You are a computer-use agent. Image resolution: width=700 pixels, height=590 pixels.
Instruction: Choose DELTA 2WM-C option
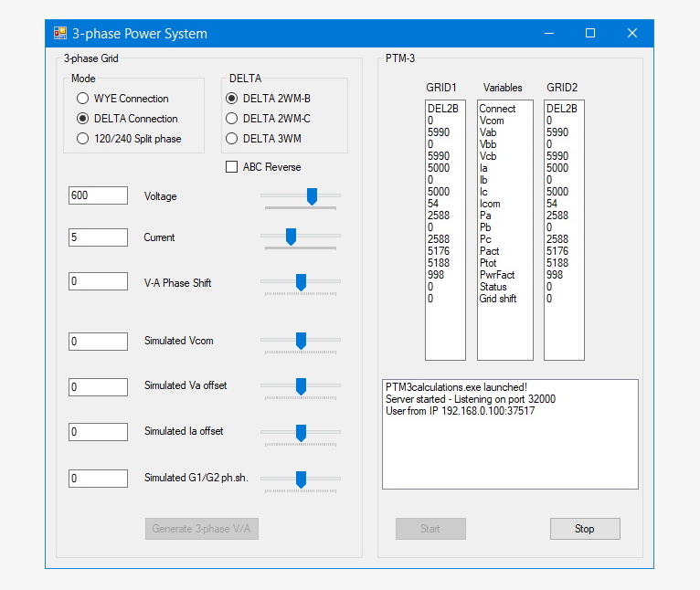[269, 118]
